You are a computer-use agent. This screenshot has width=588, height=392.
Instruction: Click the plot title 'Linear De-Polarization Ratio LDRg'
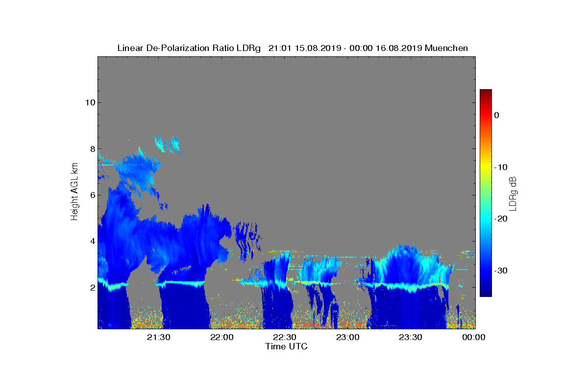[189, 48]
